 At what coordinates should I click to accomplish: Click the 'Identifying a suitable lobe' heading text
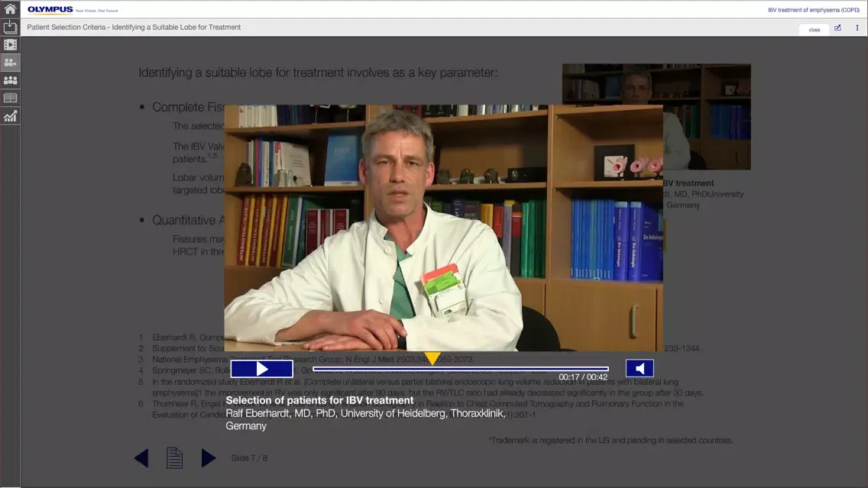pyautogui.click(x=318, y=73)
